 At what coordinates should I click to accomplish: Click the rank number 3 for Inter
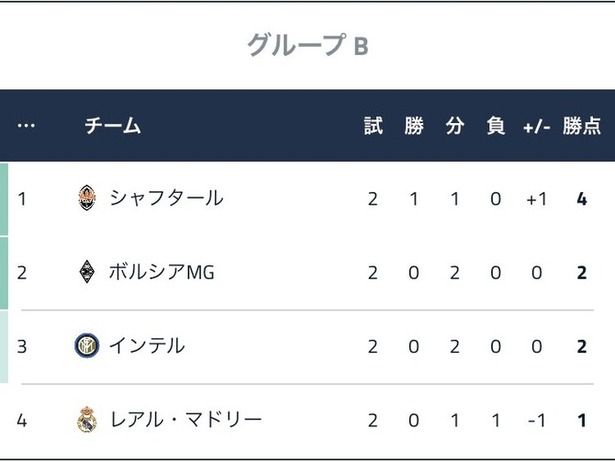(x=22, y=347)
